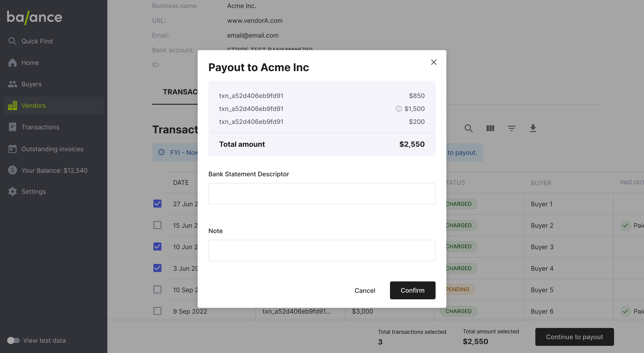
Task: Uncheck the 27 Jun transaction checkbox
Action: 157,204
